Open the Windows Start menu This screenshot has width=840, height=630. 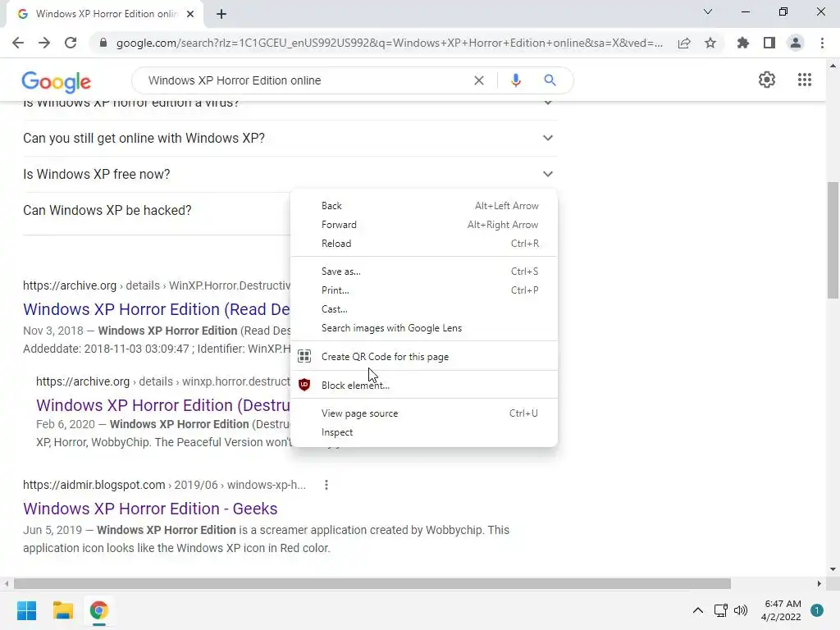tap(26, 610)
